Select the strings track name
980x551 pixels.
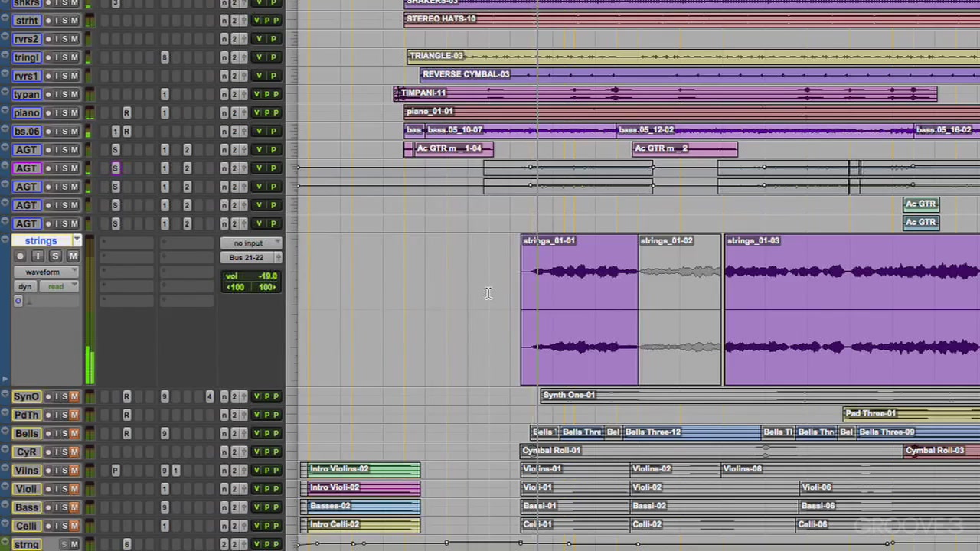click(x=41, y=240)
